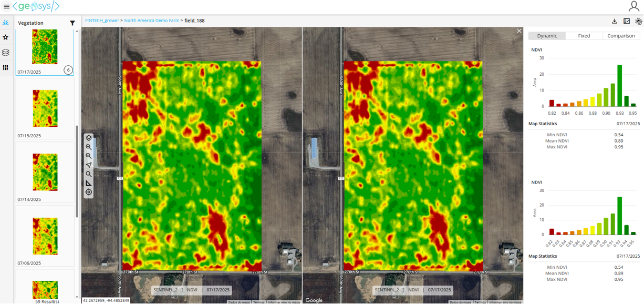
Task: Open the favorites star in left sidebar
Action: pos(6,37)
